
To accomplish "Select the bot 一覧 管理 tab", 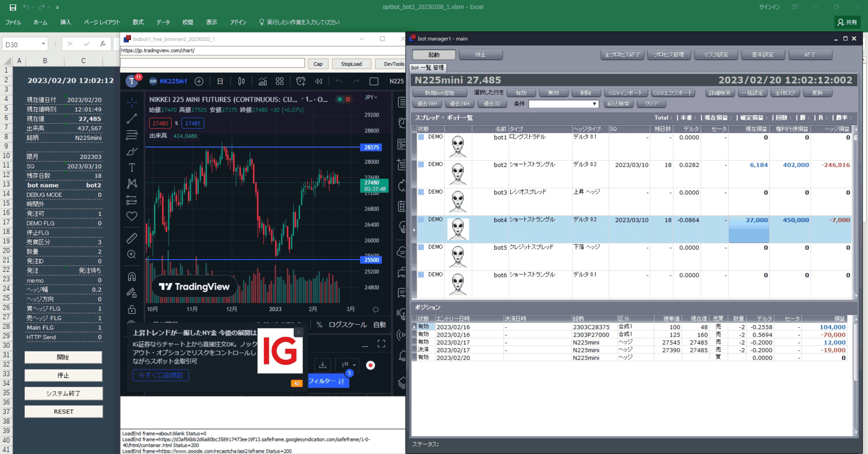I will 428,68.
